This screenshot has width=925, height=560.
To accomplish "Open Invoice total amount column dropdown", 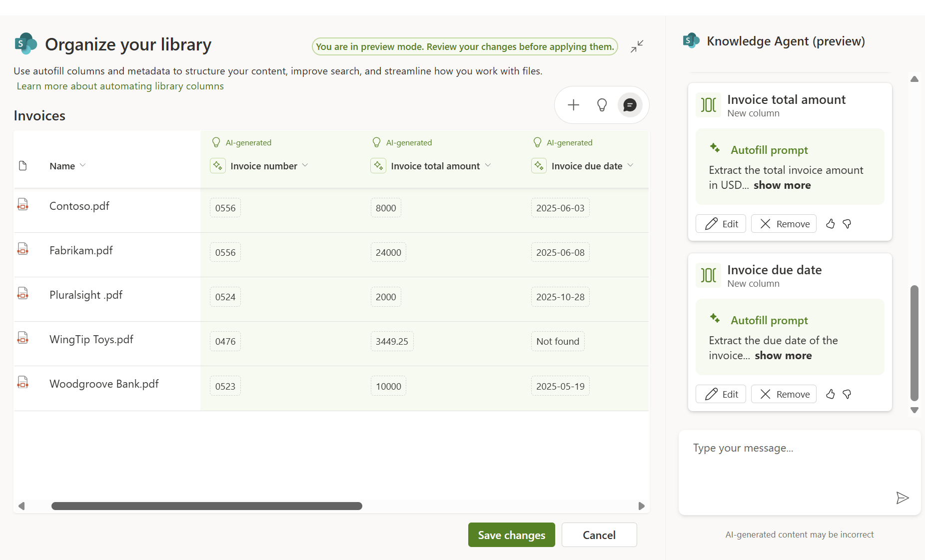I will 488,165.
